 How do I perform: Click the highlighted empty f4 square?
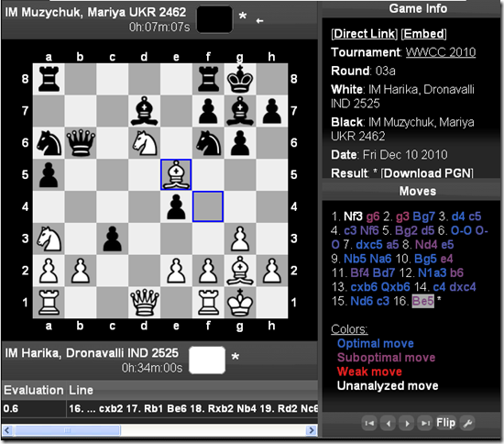pos(208,206)
